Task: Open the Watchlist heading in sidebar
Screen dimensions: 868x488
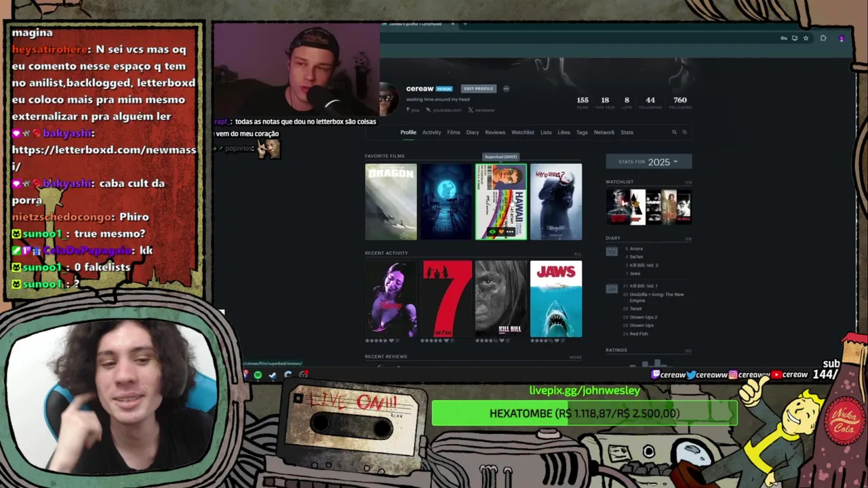Action: (x=619, y=182)
